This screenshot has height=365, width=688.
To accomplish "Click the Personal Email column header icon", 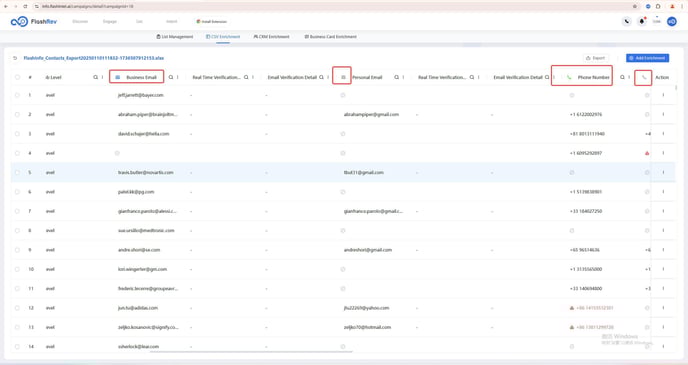I will click(x=343, y=77).
